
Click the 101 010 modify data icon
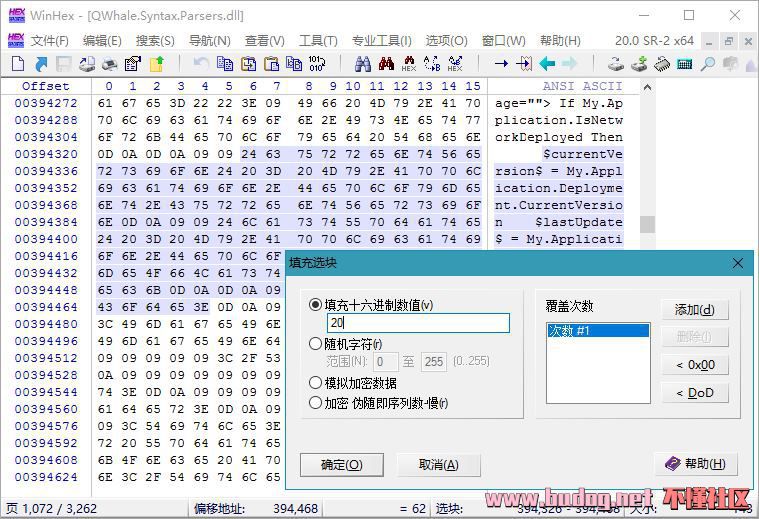[317, 63]
